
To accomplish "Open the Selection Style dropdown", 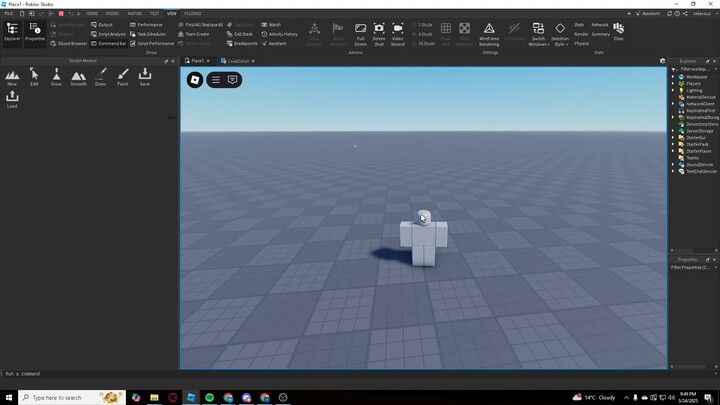I will (560, 34).
